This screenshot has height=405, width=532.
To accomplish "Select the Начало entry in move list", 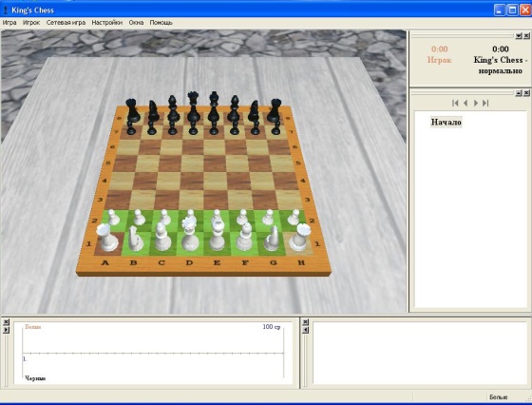I will (x=446, y=122).
